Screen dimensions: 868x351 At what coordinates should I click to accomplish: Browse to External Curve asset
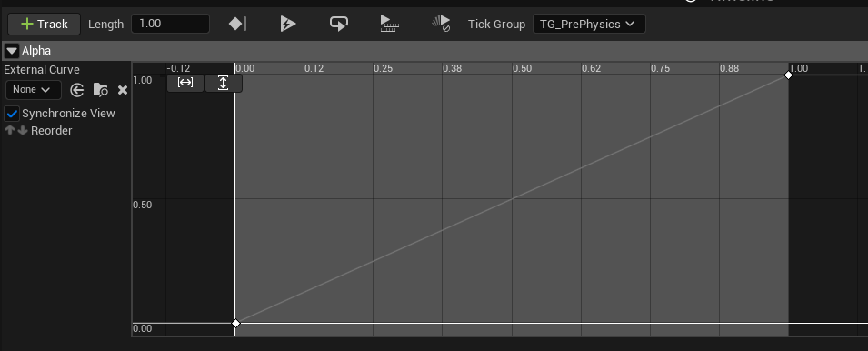[100, 90]
